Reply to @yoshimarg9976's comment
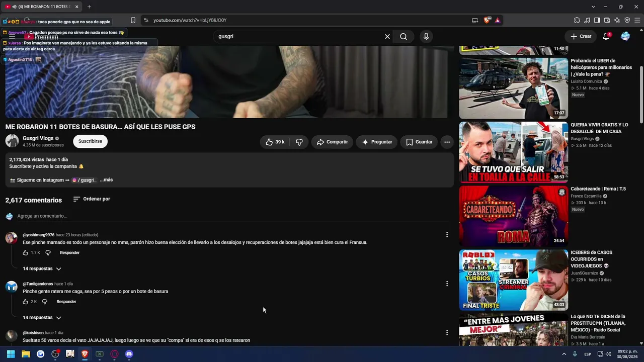 (69, 253)
